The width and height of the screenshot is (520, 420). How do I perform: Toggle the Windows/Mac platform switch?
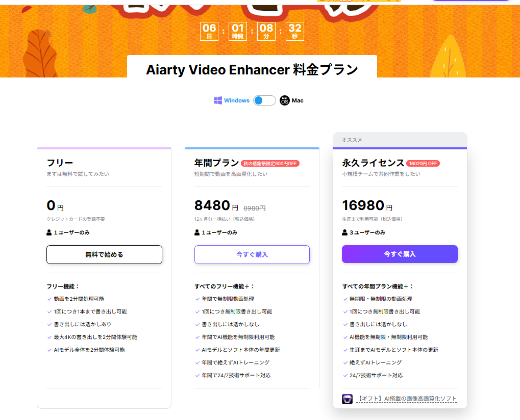264,100
